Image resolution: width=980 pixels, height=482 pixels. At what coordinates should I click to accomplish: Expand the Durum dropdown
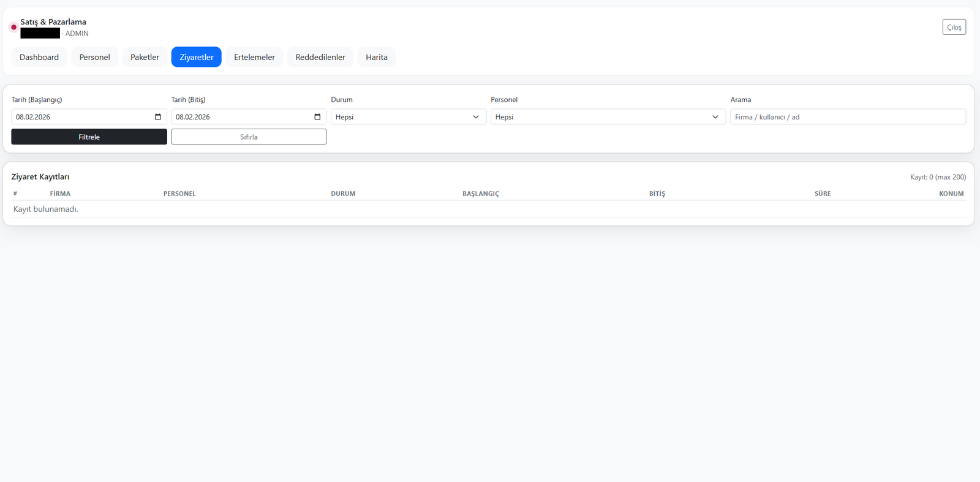[408, 117]
